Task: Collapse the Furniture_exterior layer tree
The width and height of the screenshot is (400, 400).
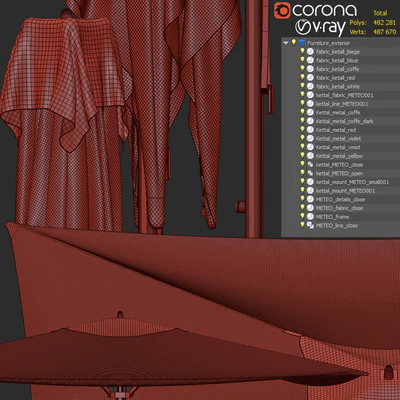Action: [x=286, y=43]
